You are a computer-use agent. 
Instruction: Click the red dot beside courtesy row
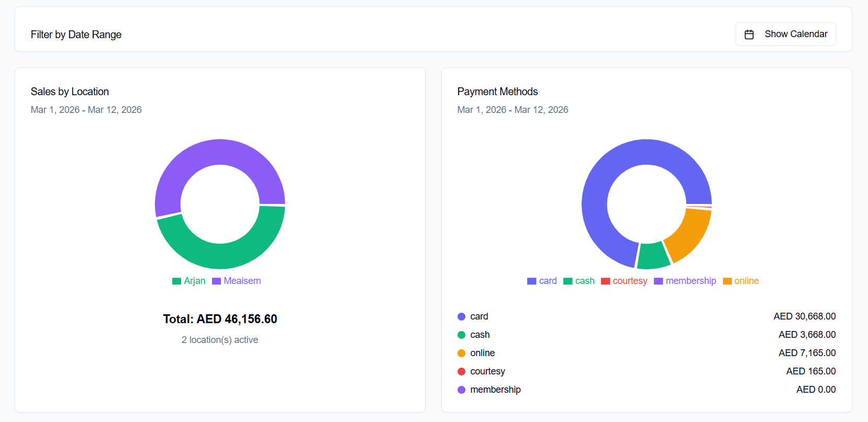coord(461,371)
